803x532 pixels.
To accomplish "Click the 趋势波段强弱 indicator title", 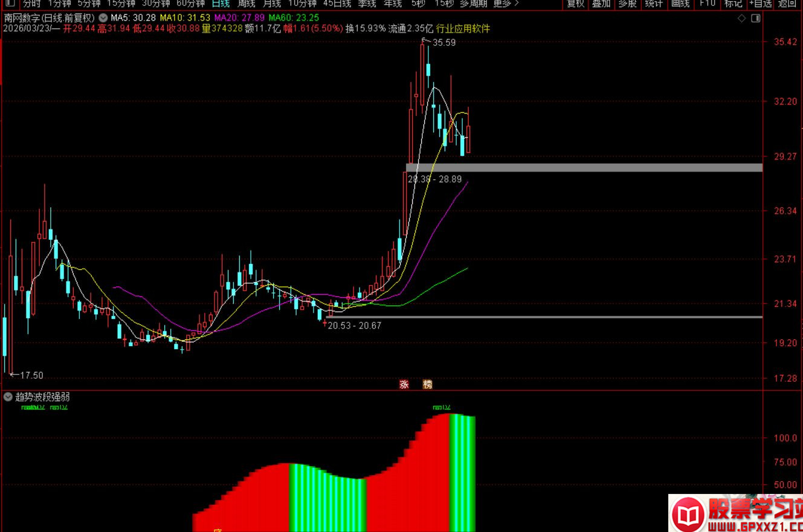I will [42, 397].
